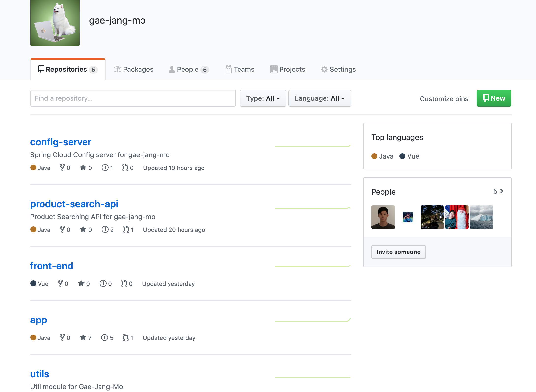Open the product-search-api repository link
Image resolution: width=536 pixels, height=392 pixels.
[x=74, y=204]
